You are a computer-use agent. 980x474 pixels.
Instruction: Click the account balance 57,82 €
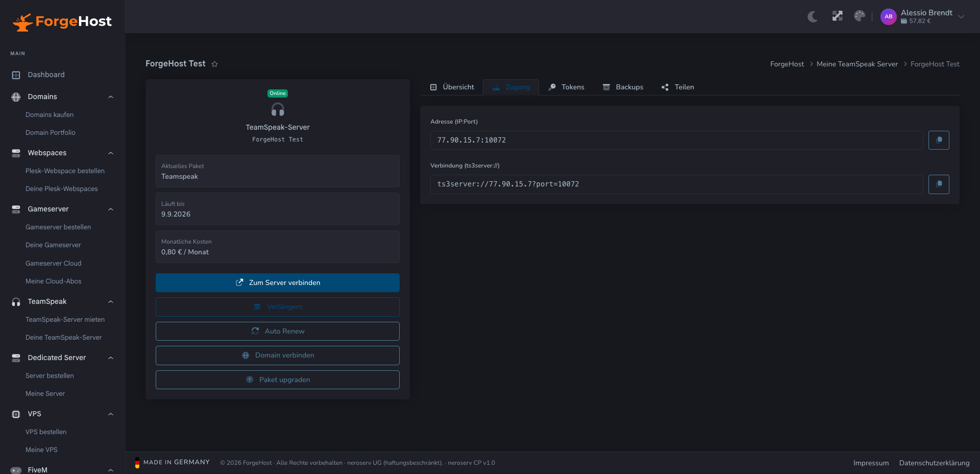(x=916, y=21)
